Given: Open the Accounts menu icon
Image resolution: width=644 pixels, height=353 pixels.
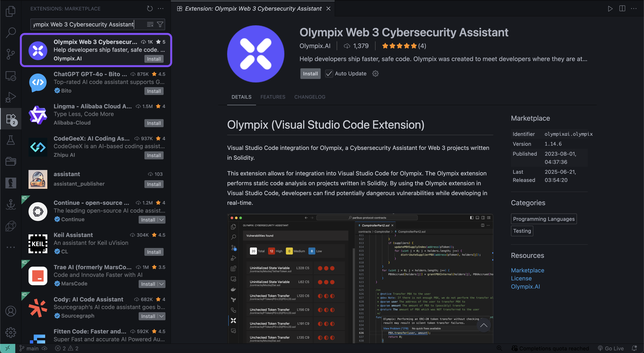Looking at the screenshot, I should (10, 311).
